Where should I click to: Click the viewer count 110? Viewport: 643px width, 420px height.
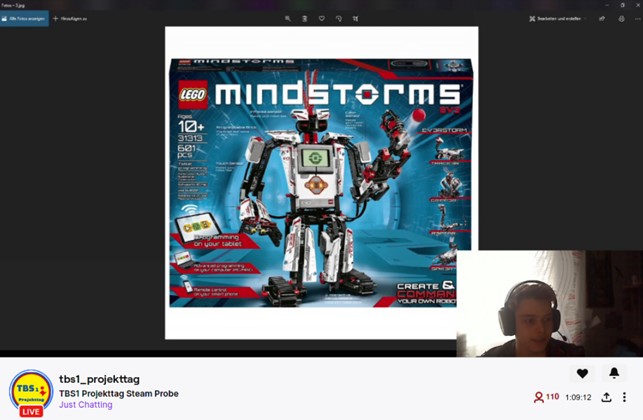546,397
